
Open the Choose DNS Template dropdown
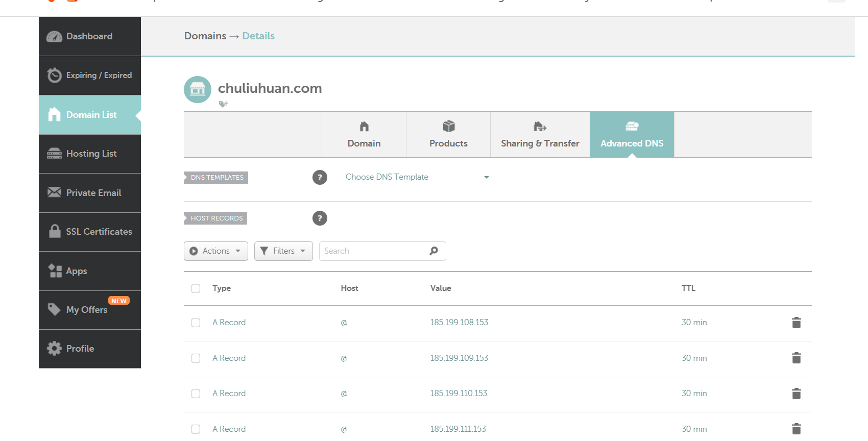tap(417, 177)
